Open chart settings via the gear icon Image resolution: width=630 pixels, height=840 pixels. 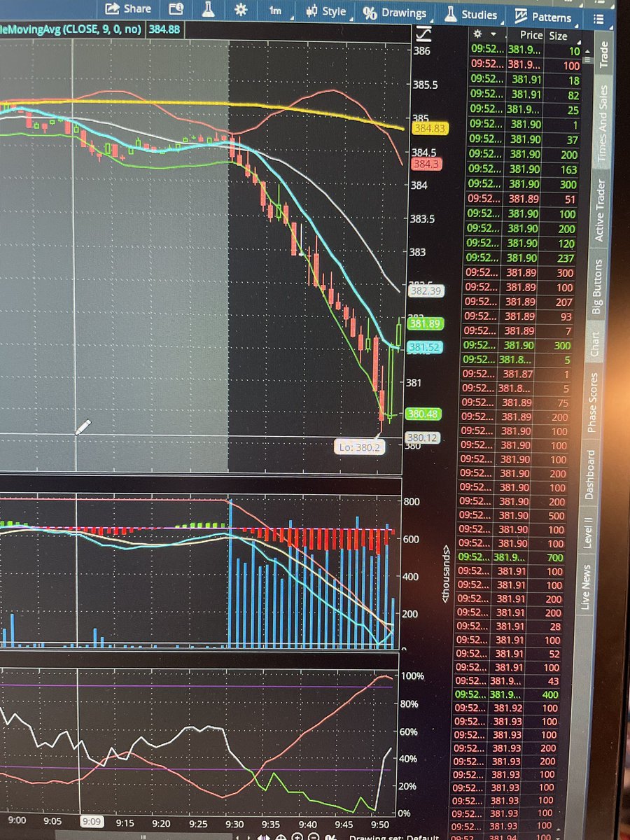pos(239,9)
